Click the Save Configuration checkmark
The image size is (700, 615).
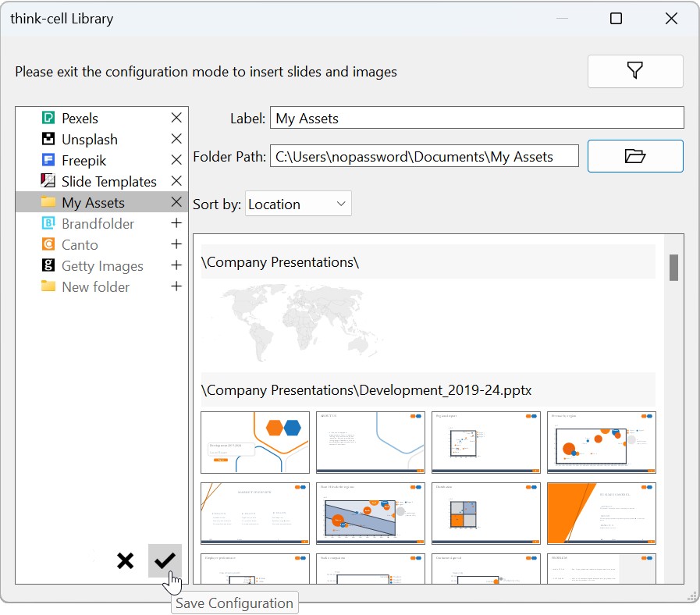[165, 560]
